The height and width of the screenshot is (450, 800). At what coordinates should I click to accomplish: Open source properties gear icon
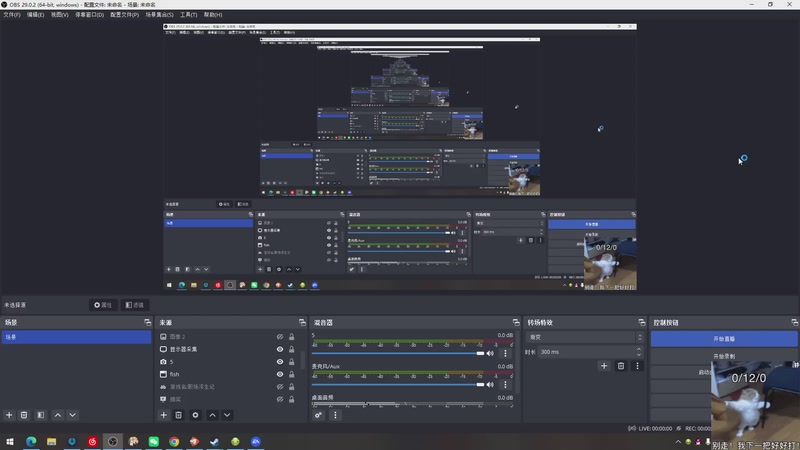195,415
